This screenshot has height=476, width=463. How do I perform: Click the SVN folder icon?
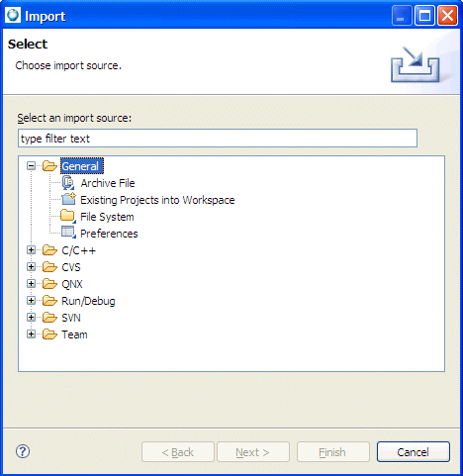pyautogui.click(x=49, y=318)
